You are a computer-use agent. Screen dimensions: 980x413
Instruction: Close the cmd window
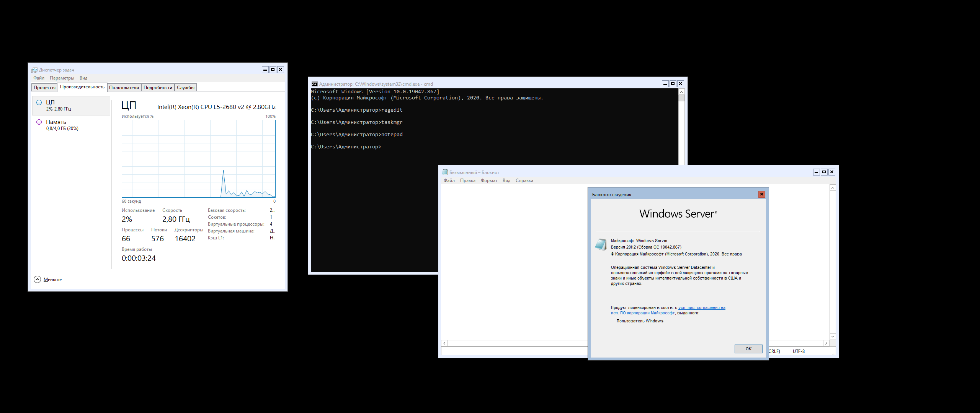(x=680, y=84)
